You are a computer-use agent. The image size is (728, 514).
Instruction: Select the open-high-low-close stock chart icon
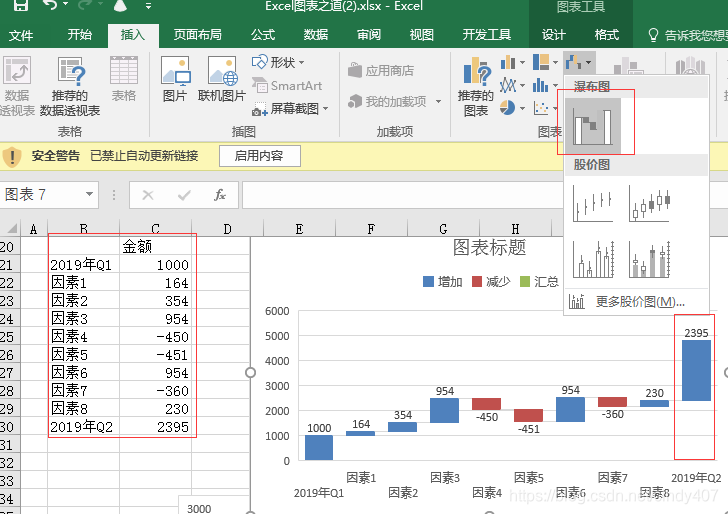pyautogui.click(x=649, y=203)
